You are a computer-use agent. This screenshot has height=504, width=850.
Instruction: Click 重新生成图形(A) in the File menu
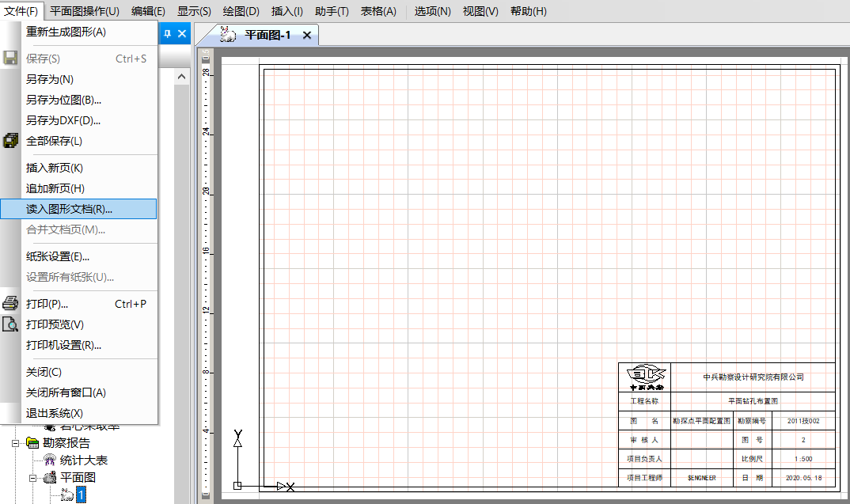pyautogui.click(x=66, y=32)
